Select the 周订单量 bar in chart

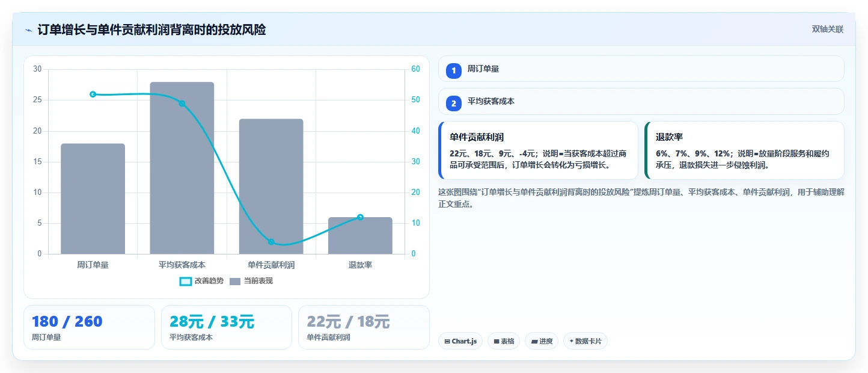click(x=93, y=199)
